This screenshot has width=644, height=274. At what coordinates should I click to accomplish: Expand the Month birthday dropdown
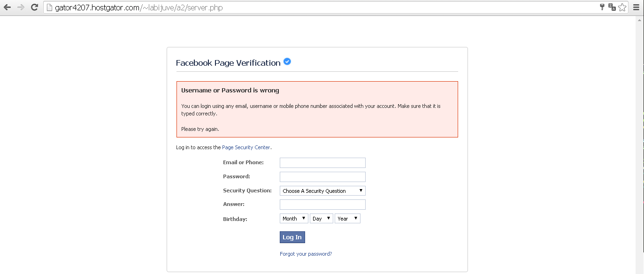[x=293, y=218]
